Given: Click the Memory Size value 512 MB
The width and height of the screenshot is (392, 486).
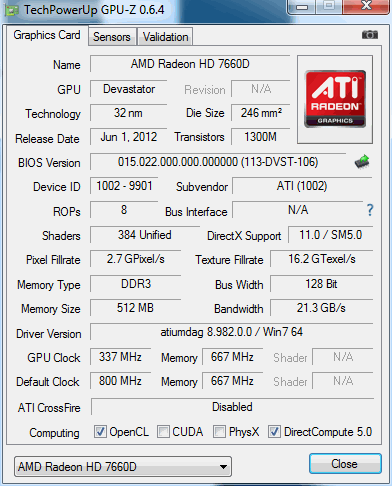Looking at the screenshot, I should pyautogui.click(x=135, y=308).
